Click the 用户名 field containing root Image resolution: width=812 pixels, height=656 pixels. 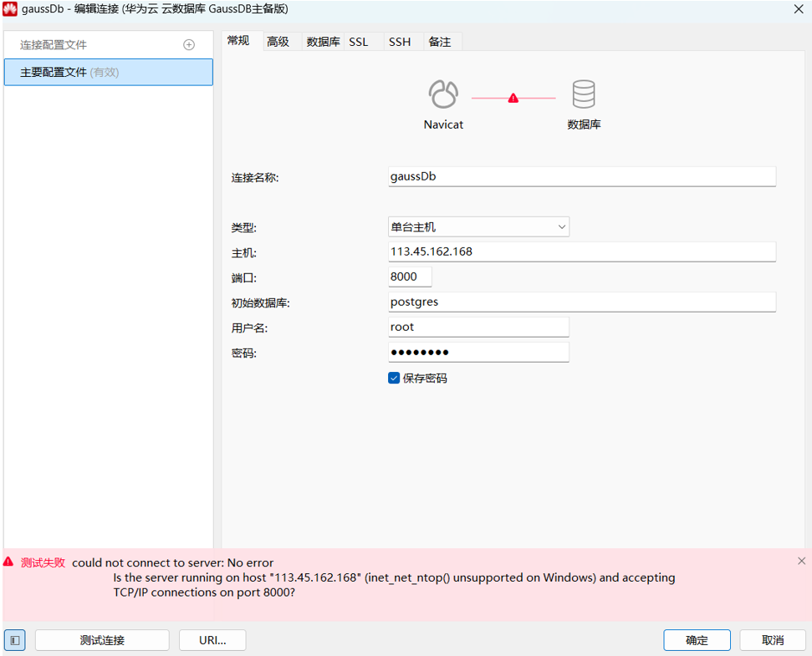click(x=478, y=327)
